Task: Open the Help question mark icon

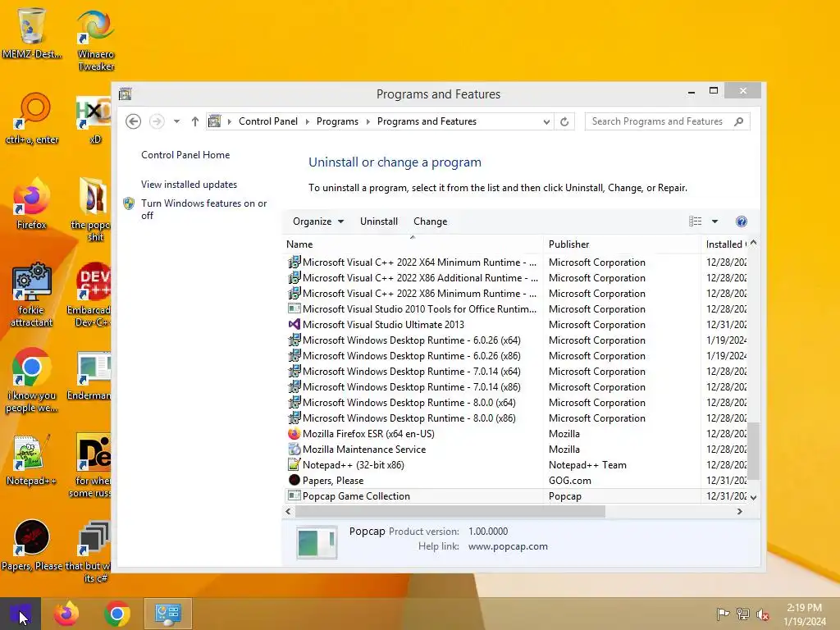Action: 742,221
